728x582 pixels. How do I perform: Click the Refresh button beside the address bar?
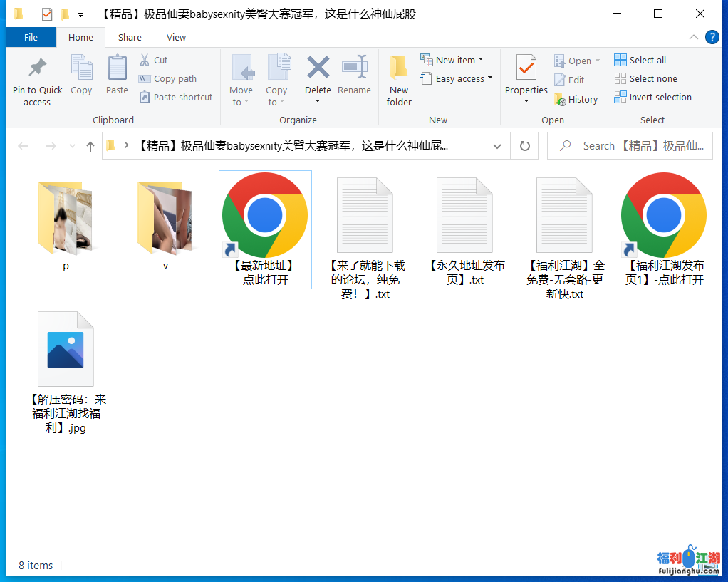[x=525, y=146]
